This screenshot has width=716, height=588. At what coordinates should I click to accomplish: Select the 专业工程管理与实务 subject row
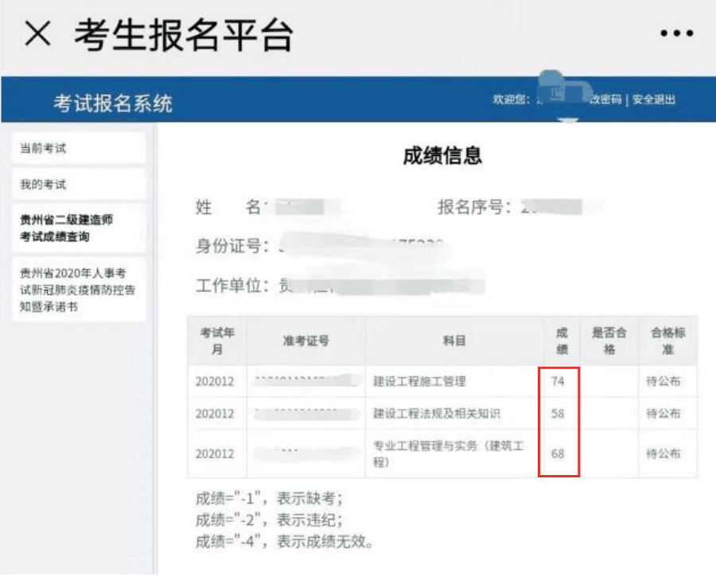click(x=442, y=454)
